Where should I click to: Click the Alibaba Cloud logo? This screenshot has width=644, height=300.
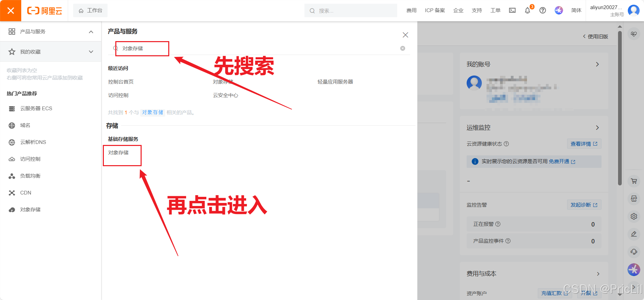45,11
